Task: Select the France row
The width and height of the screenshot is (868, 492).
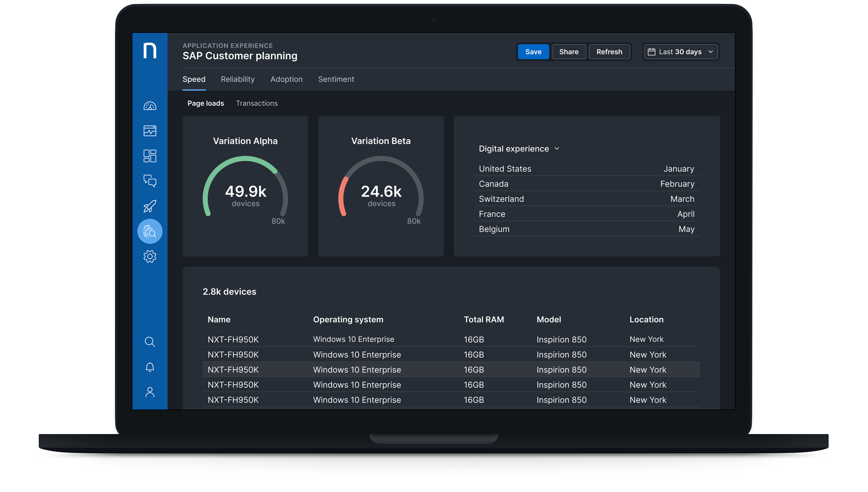Action: pyautogui.click(x=587, y=214)
